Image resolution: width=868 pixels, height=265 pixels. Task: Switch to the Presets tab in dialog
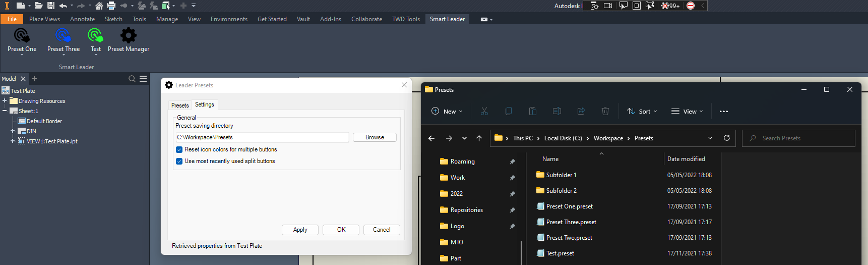pyautogui.click(x=180, y=105)
